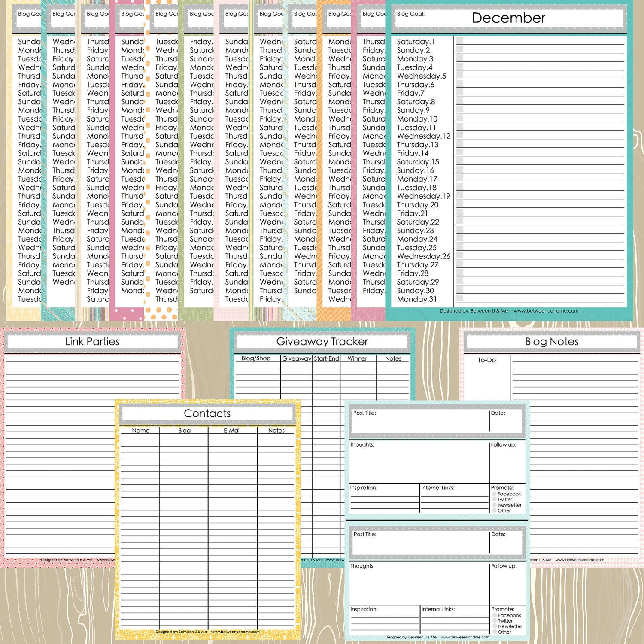
Task: Select Newsletter under Promote in lower post card
Action: pyautogui.click(x=495, y=627)
